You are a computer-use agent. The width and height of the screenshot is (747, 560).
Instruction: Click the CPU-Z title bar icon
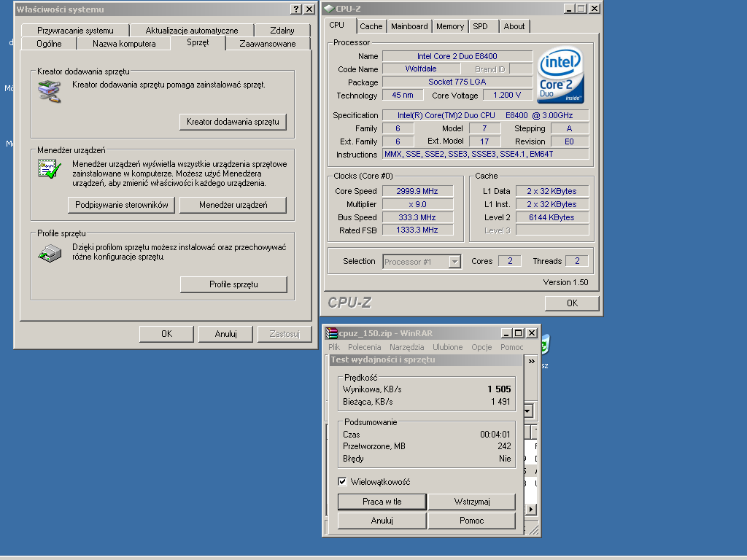tap(329, 9)
